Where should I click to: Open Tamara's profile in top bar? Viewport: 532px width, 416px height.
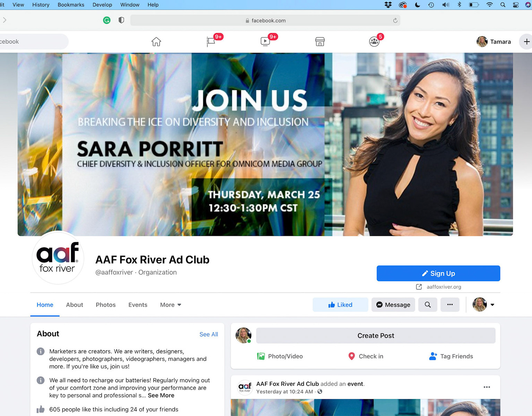click(x=494, y=42)
